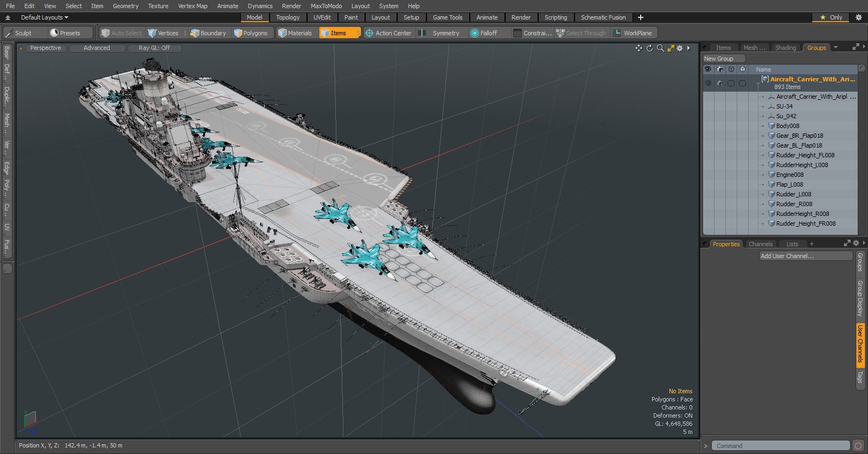Open the Mesh vertical sidebar tab
The image size is (868, 454).
[x=7, y=124]
